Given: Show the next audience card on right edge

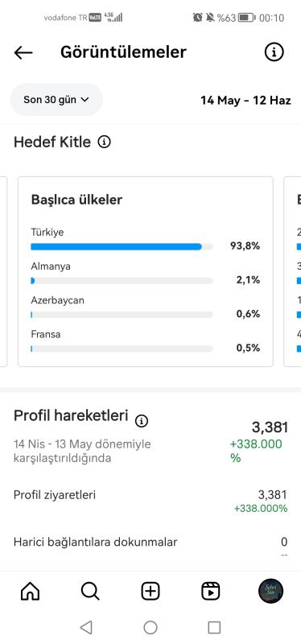Looking at the screenshot, I should click(x=292, y=271).
